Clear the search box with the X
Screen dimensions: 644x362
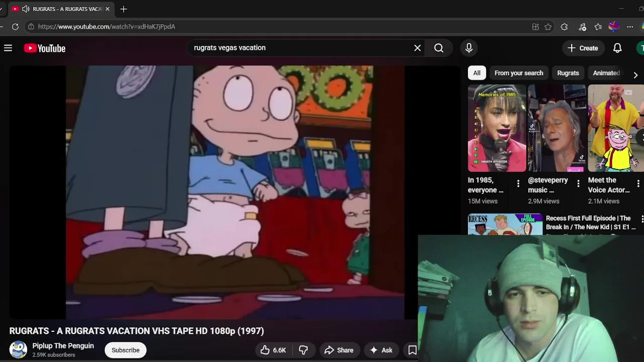click(417, 48)
